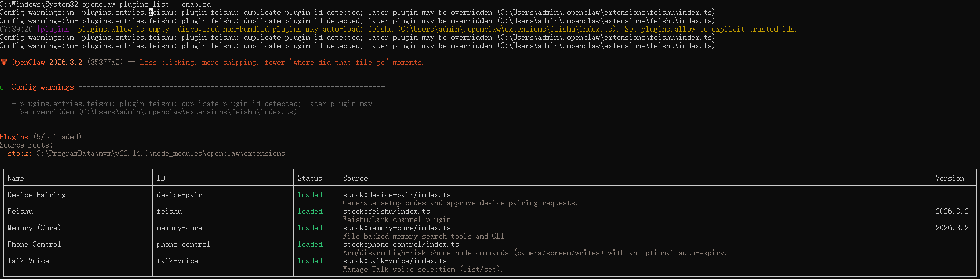Click 'stock:device-pair/index.ts' source
Viewport: 980px width, 279px height.
tap(397, 195)
